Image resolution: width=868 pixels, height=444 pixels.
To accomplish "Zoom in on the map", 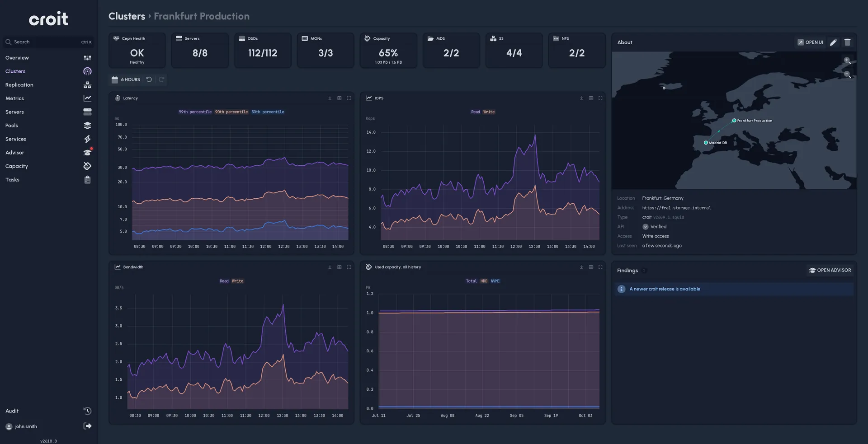I will (847, 61).
